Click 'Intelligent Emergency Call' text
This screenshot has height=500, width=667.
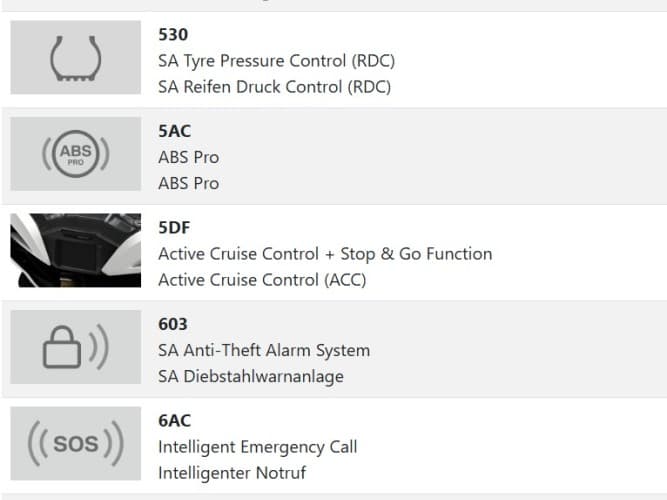257,447
